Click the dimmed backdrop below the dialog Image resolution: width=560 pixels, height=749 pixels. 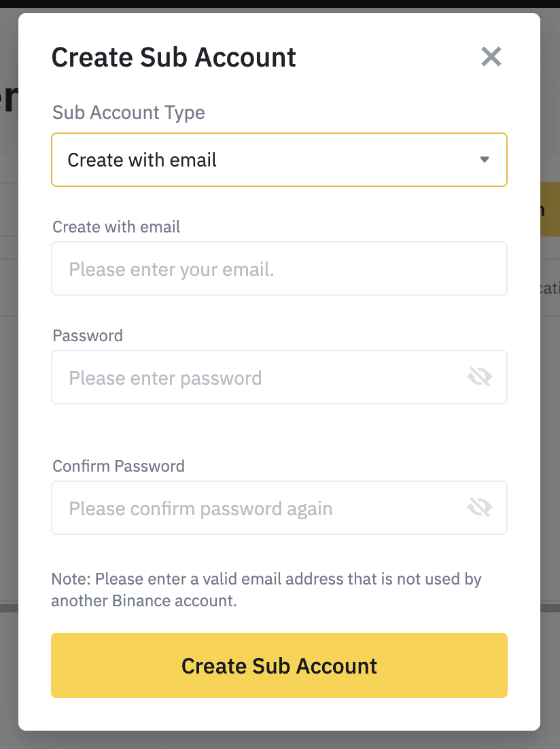[x=279, y=740]
